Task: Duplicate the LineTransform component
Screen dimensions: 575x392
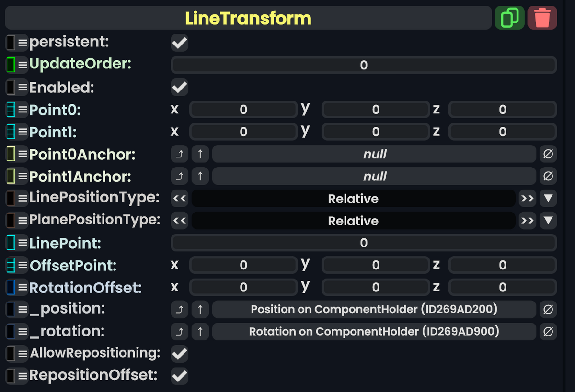Action: [x=510, y=17]
